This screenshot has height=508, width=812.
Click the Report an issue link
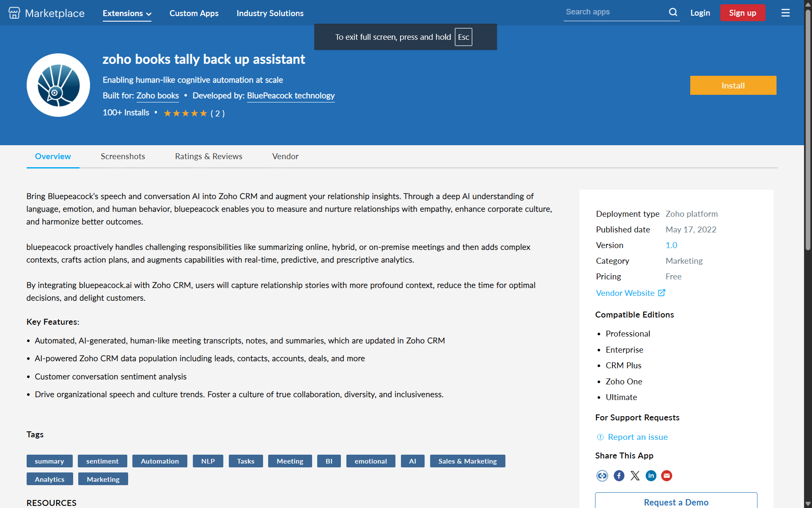pos(638,437)
